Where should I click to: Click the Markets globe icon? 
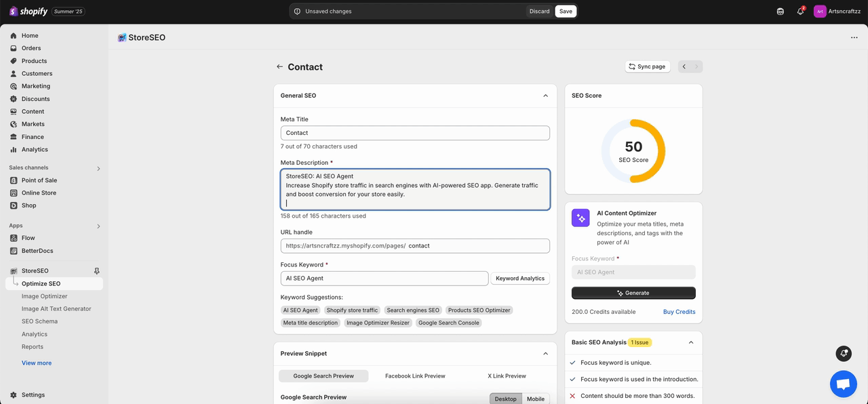tap(14, 124)
